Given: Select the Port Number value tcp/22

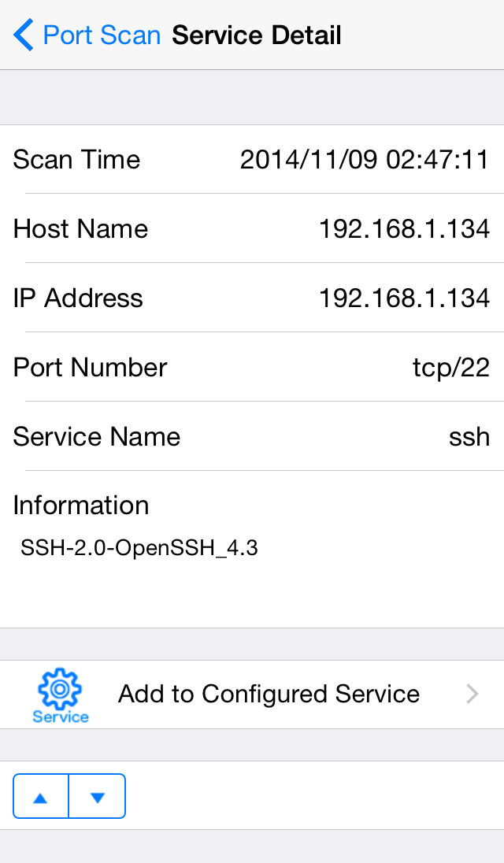Looking at the screenshot, I should (x=450, y=367).
